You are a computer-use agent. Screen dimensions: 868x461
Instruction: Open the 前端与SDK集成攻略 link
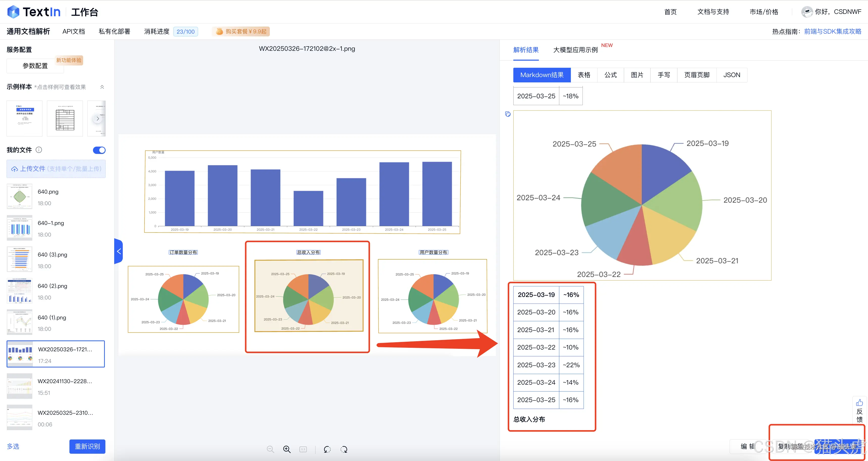(x=832, y=31)
